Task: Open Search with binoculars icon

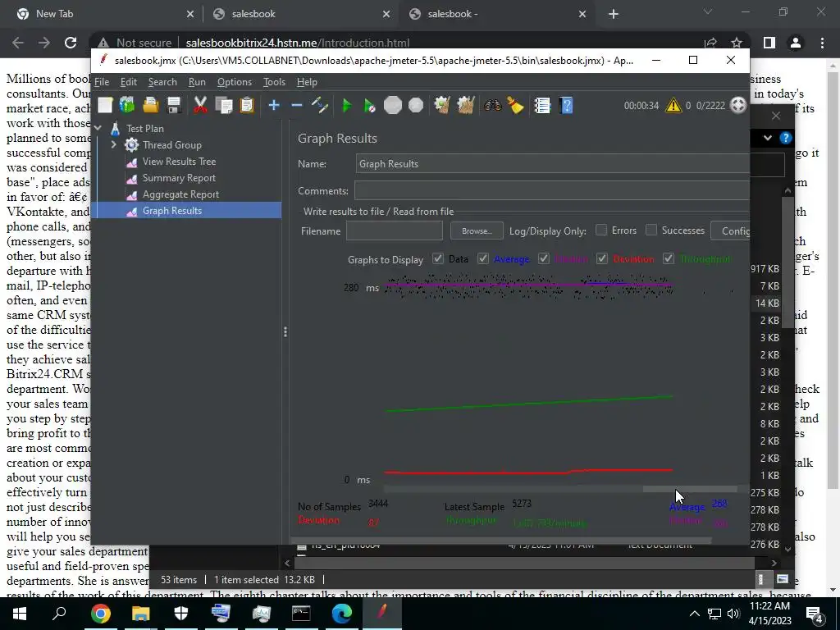Action: click(x=492, y=105)
